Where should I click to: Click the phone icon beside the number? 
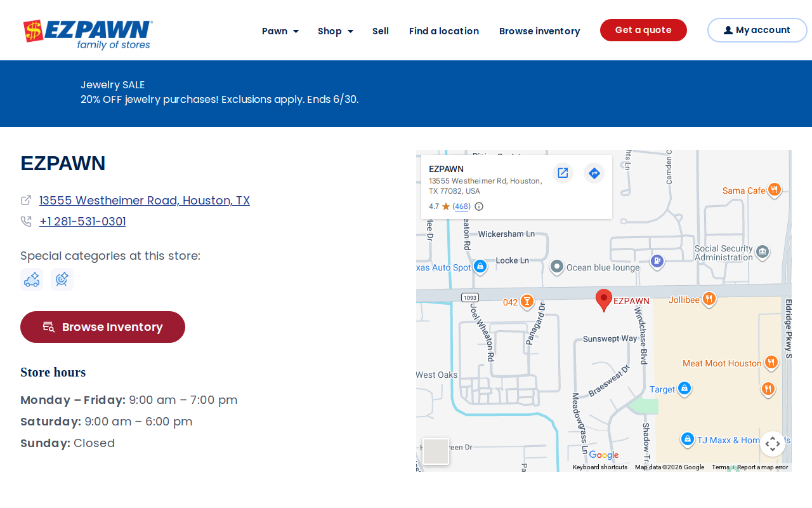[x=26, y=222]
